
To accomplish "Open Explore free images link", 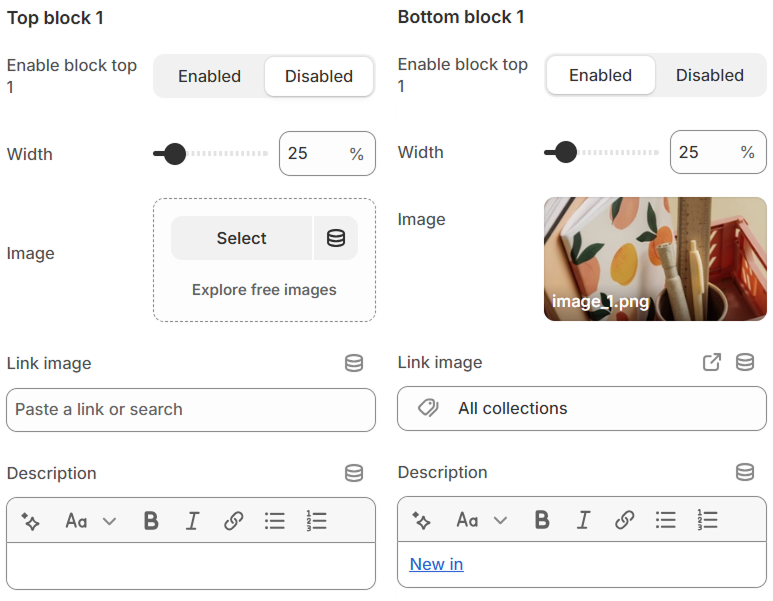I will pyautogui.click(x=264, y=290).
